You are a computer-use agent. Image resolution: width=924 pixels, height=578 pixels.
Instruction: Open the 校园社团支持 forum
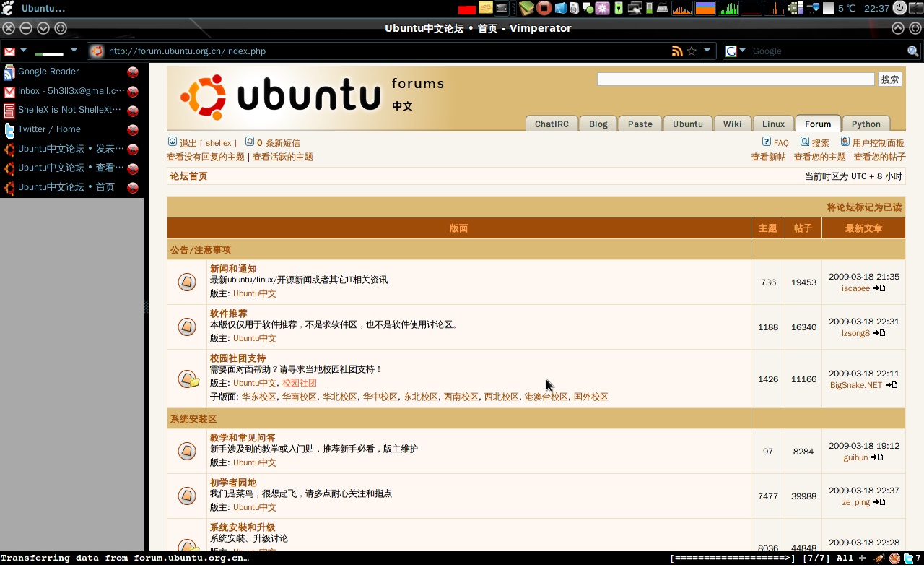[x=238, y=358]
